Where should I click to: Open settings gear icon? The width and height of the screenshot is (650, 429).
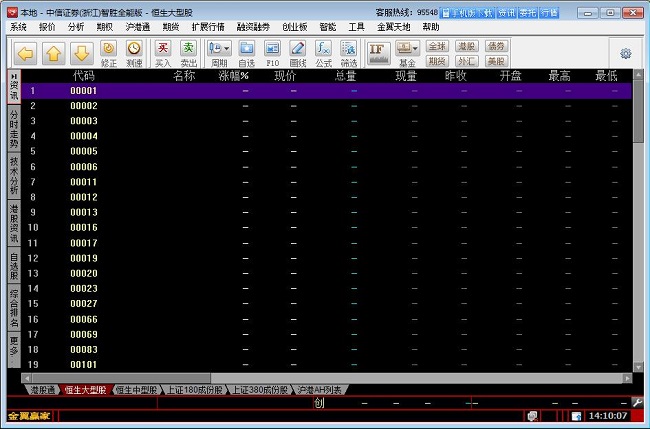(x=626, y=53)
